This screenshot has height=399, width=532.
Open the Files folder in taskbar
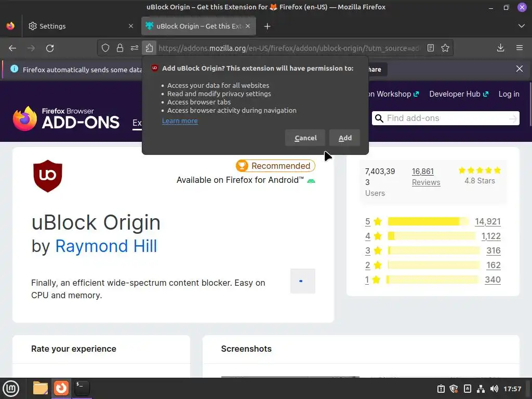tap(40, 388)
